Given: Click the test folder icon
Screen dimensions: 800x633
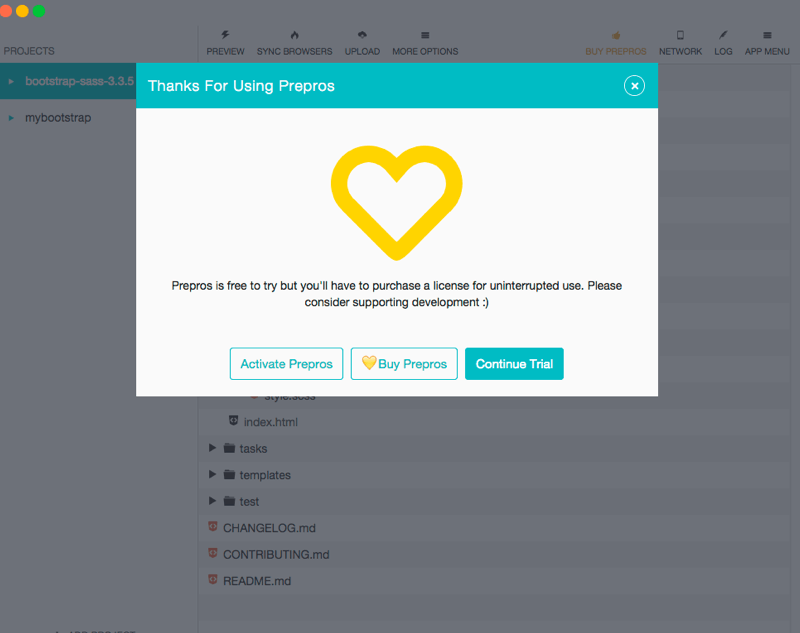Looking at the screenshot, I should (230, 501).
